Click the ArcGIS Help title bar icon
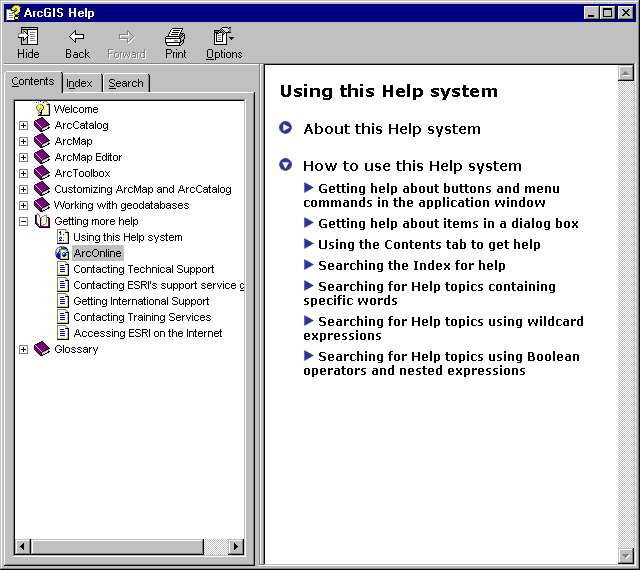 [13, 13]
